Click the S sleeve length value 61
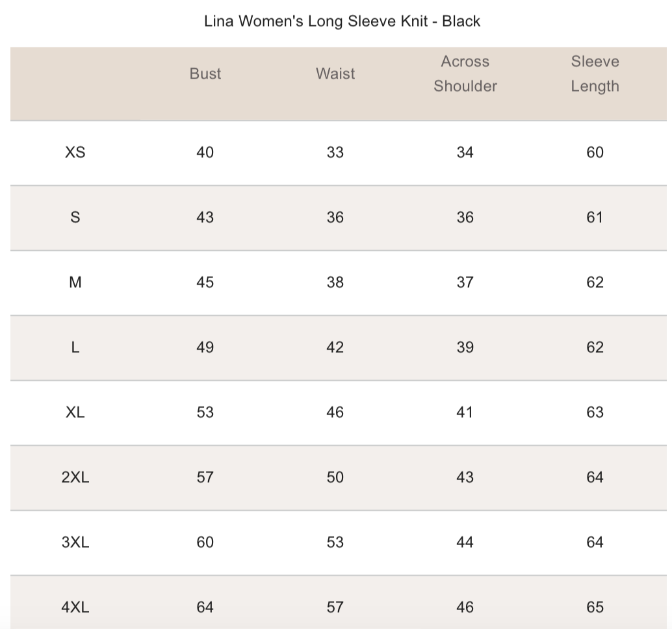 click(595, 217)
